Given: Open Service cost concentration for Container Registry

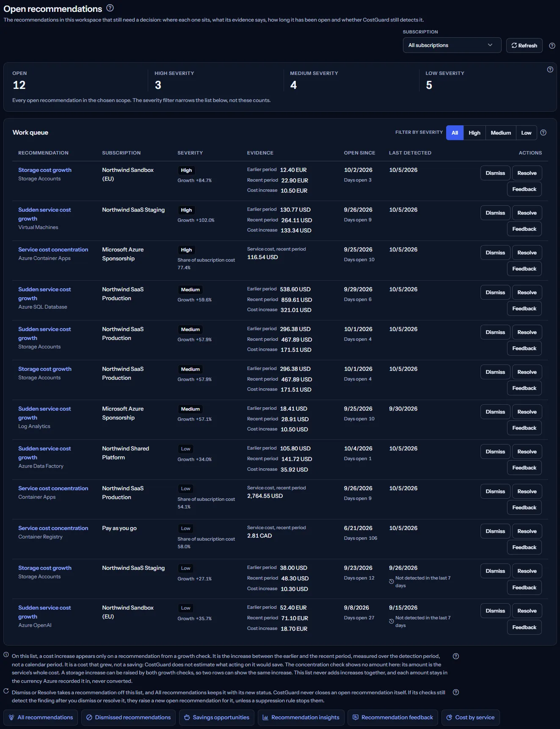Looking at the screenshot, I should (53, 528).
